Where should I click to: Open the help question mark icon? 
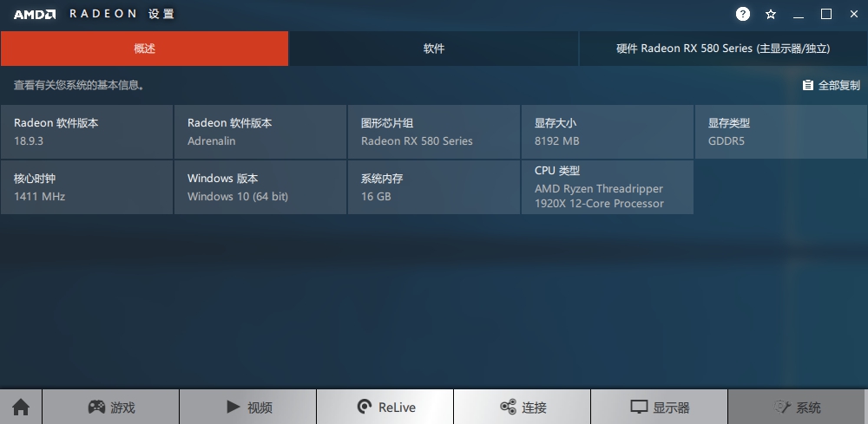point(742,14)
